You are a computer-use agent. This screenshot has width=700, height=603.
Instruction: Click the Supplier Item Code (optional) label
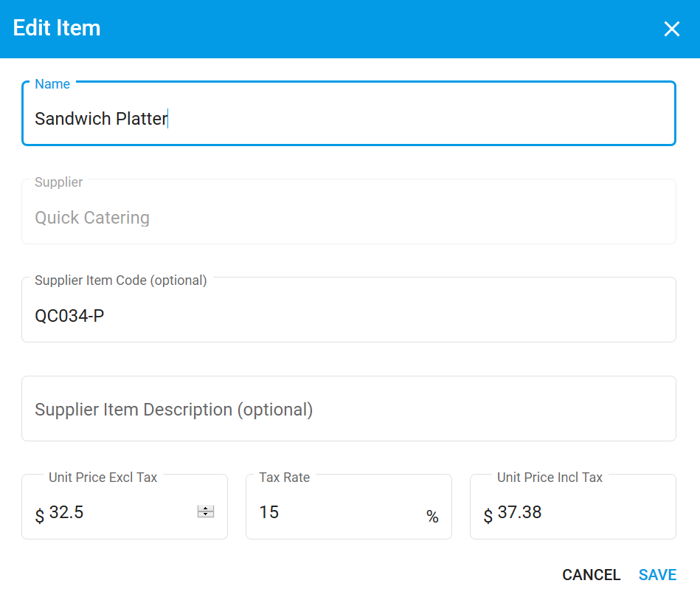[x=121, y=280]
